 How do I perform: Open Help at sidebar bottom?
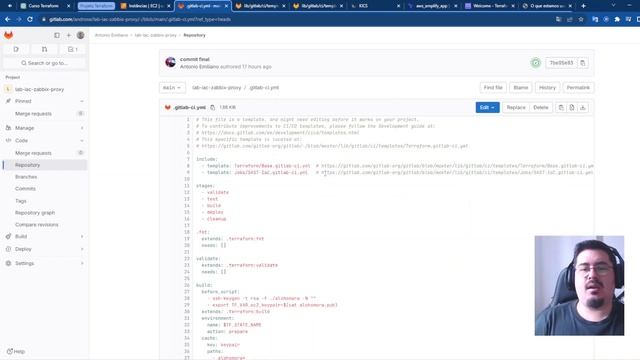pyautogui.click(x=16, y=351)
